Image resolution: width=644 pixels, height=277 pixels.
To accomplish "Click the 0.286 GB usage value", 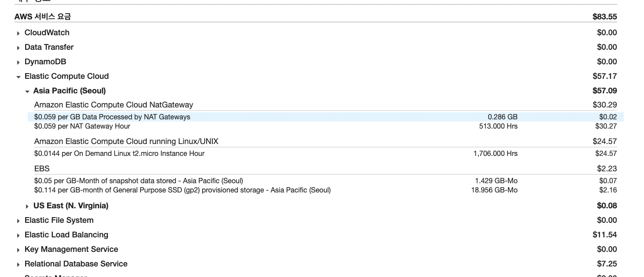I will tap(503, 117).
